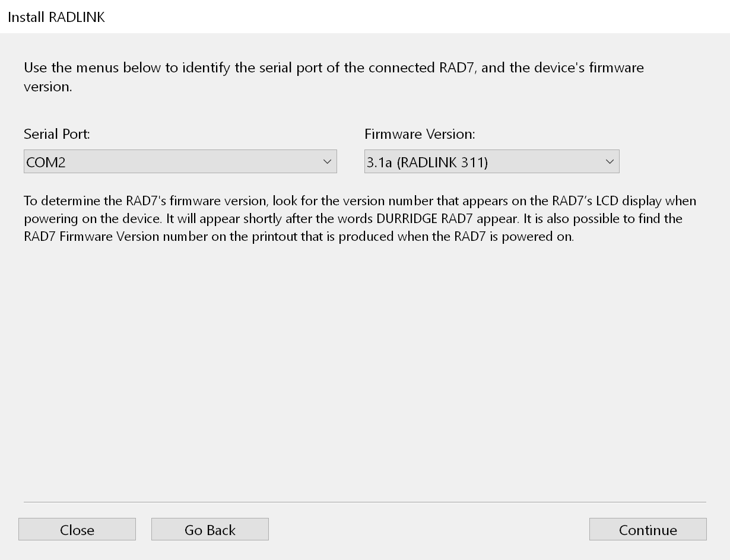The height and width of the screenshot is (560, 730).
Task: Click the Close button at bottom left
Action: [77, 530]
